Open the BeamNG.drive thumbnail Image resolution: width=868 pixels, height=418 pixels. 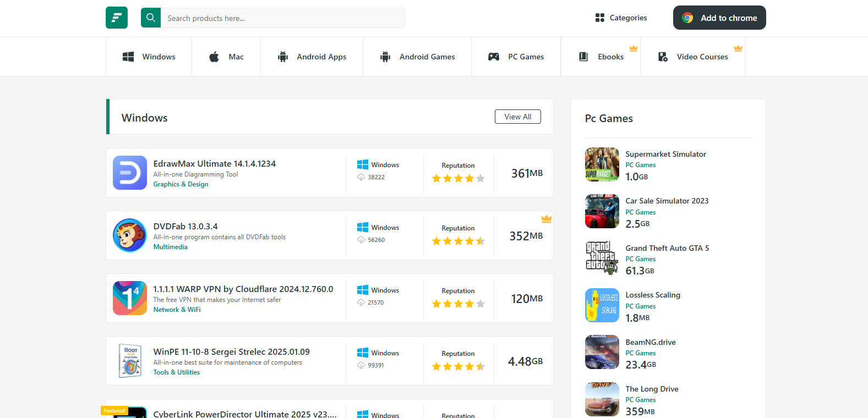602,352
